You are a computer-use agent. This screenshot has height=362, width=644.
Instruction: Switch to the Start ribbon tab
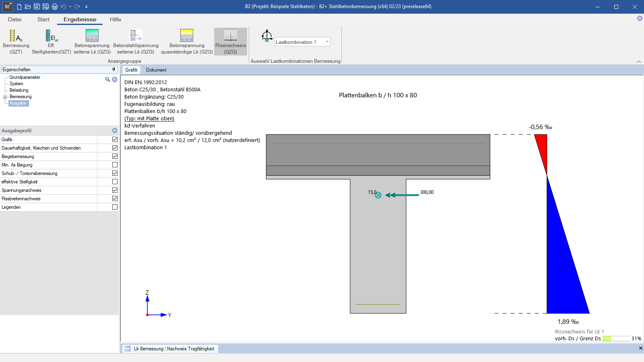click(43, 19)
